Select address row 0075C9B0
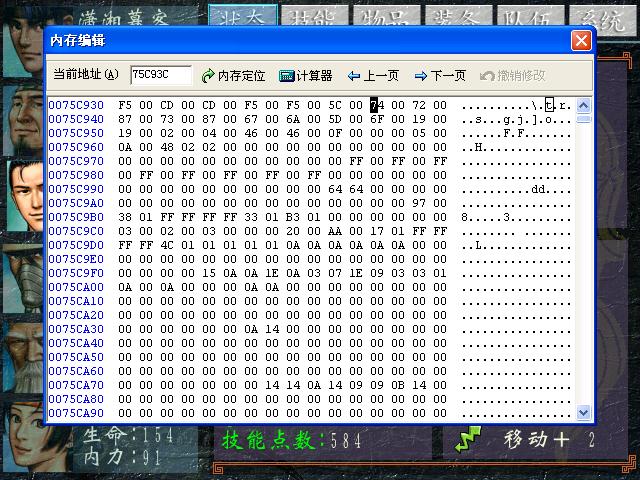640x480 pixels. (x=76, y=217)
